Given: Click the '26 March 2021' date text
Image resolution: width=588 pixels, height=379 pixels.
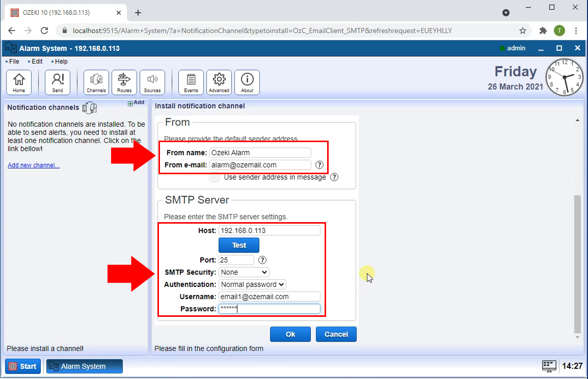Looking at the screenshot, I should point(515,87).
